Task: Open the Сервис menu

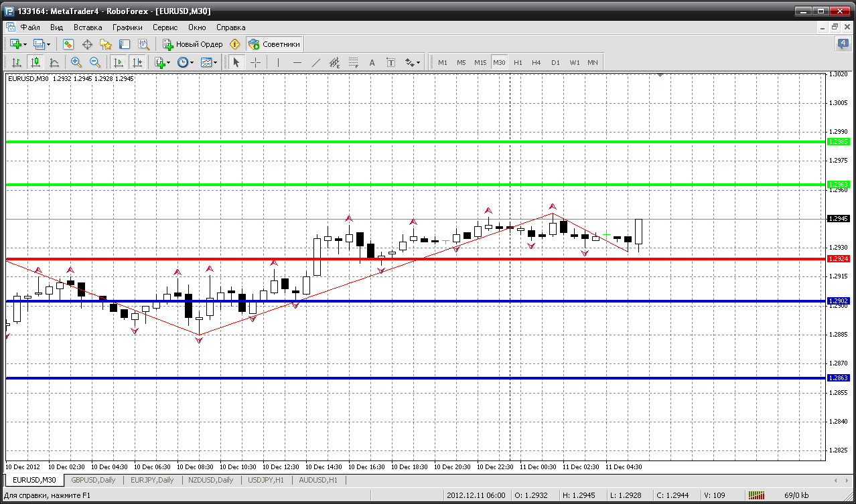Action: pyautogui.click(x=165, y=27)
